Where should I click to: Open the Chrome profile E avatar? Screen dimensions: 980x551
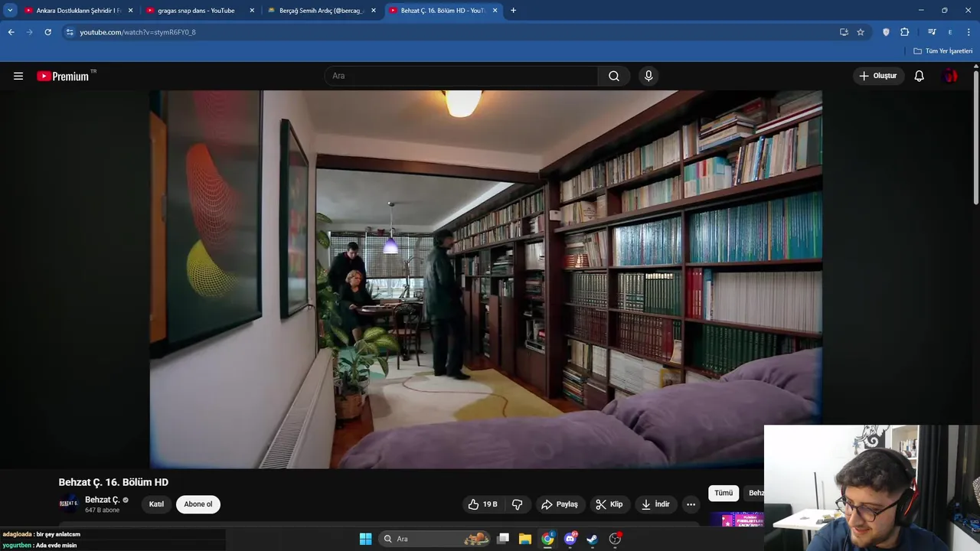(x=950, y=32)
